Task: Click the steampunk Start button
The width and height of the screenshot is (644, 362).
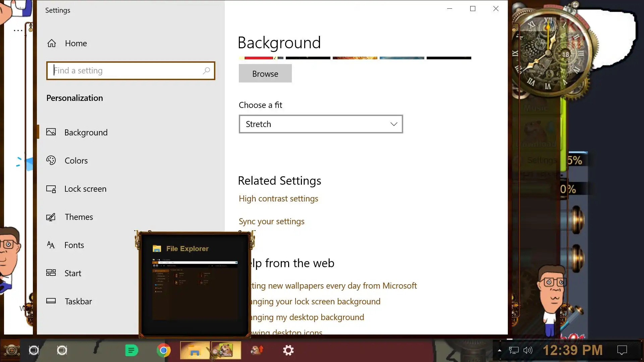Action: pos(11,350)
